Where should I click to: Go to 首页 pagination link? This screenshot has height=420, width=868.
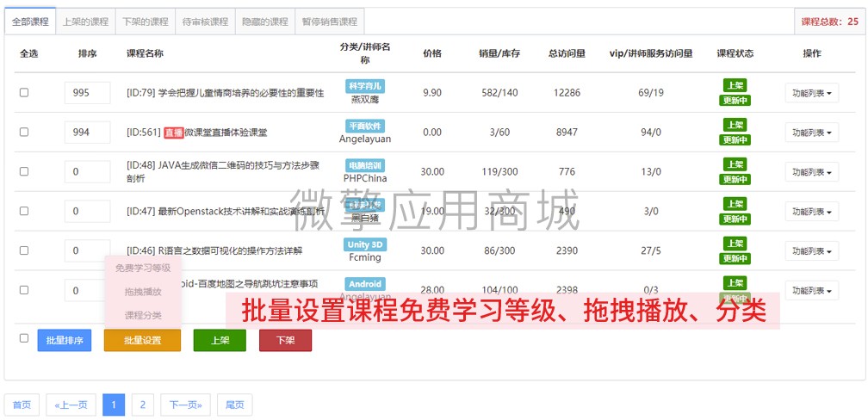[x=22, y=405]
